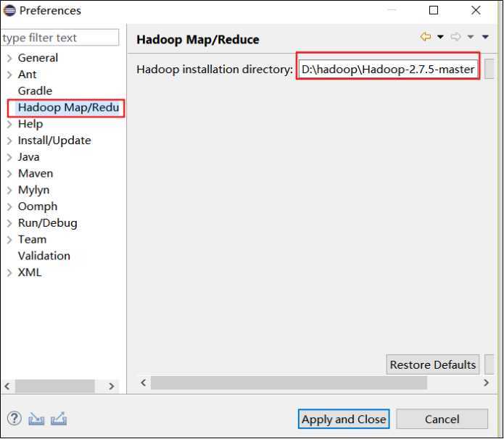Select Install/Update preferences category
This screenshot has height=439, width=504.
54,141
